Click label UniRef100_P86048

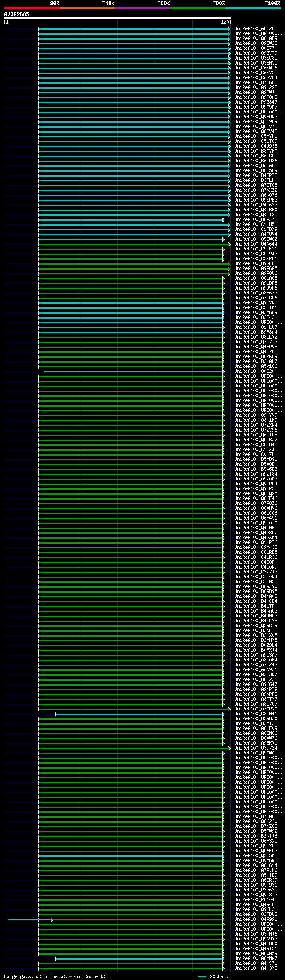point(256,900)
